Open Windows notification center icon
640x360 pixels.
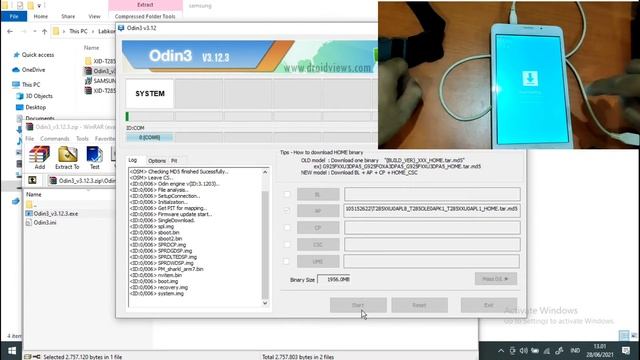coord(626,351)
